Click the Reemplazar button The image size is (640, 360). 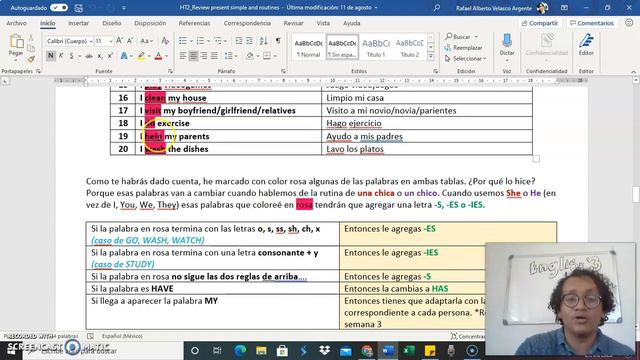[463, 48]
